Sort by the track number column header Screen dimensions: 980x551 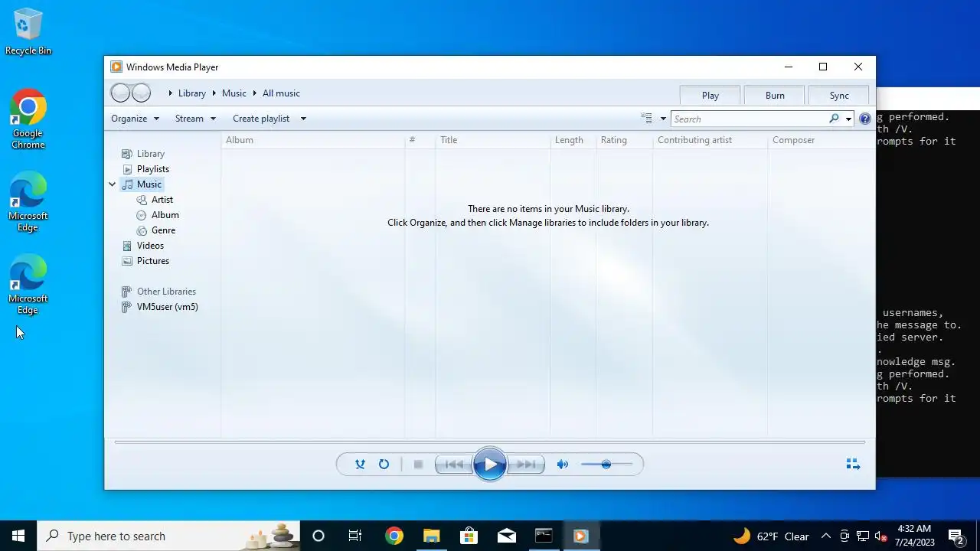420,140
